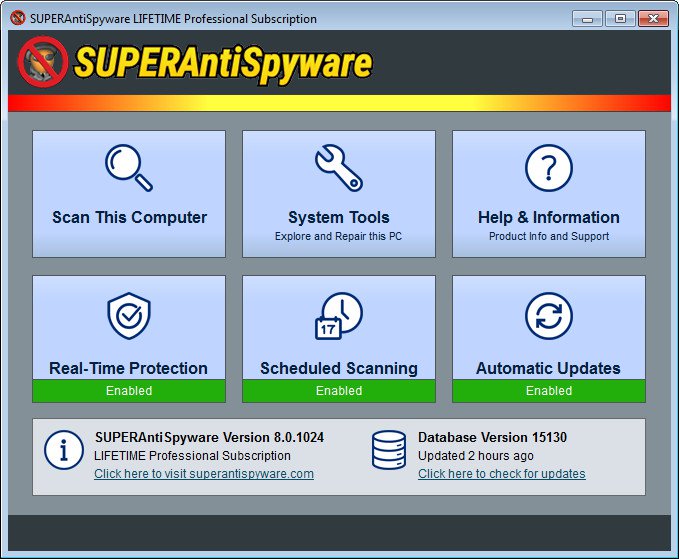
Task: Click the circled info icon
Action: coord(64,451)
